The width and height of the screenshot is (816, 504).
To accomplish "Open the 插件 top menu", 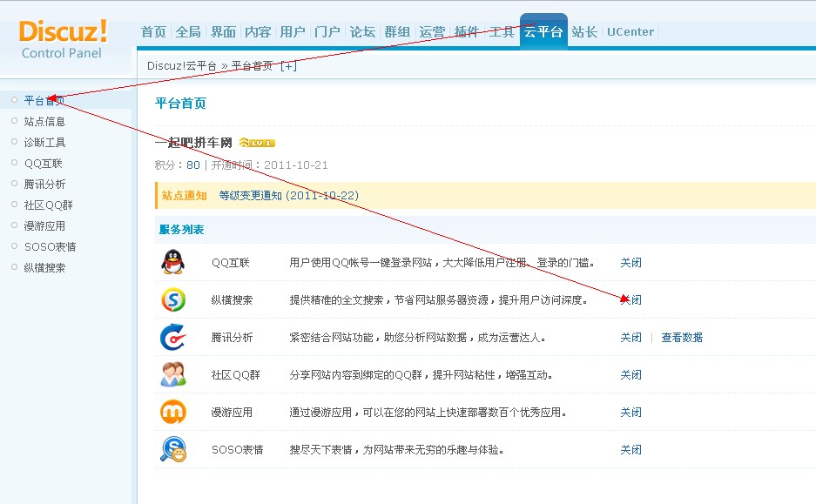I will (466, 32).
